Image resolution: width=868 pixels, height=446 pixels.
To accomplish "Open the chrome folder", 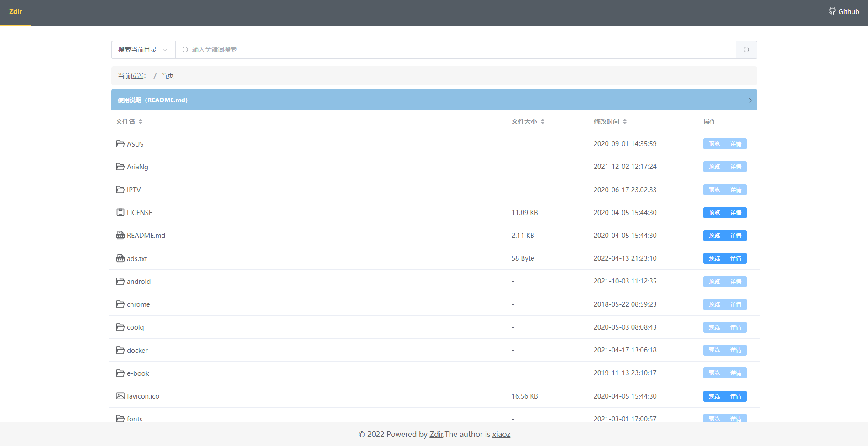I will (138, 304).
